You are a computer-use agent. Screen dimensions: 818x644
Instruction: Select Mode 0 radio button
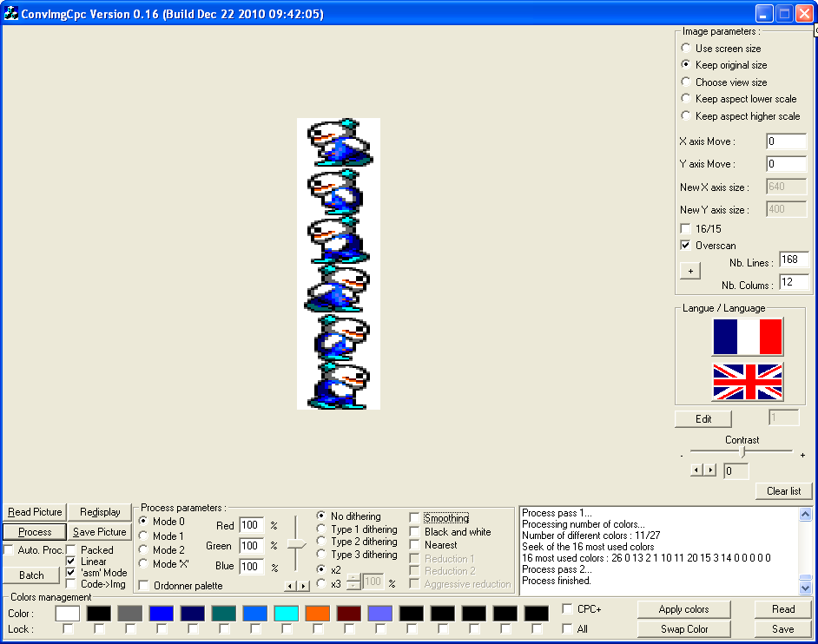click(143, 521)
